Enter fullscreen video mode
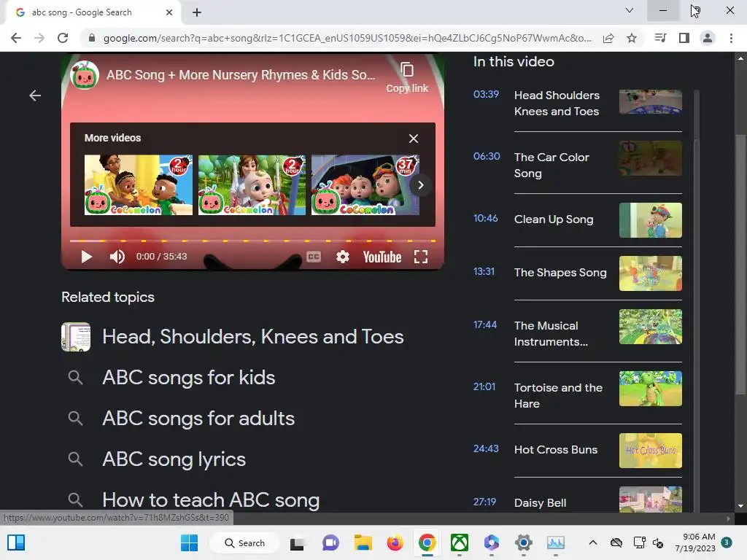 (421, 257)
